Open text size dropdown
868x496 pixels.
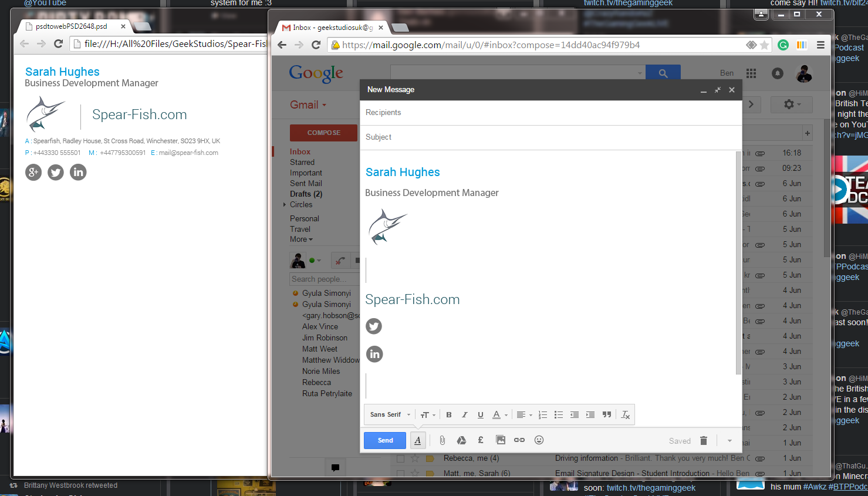[428, 415]
